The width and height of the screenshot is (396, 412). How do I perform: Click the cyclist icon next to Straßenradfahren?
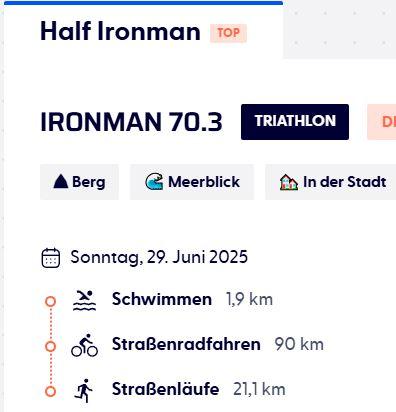point(84,345)
